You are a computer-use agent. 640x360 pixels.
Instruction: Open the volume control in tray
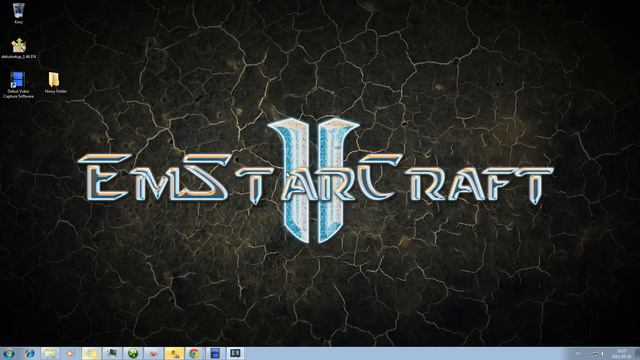[x=602, y=354]
